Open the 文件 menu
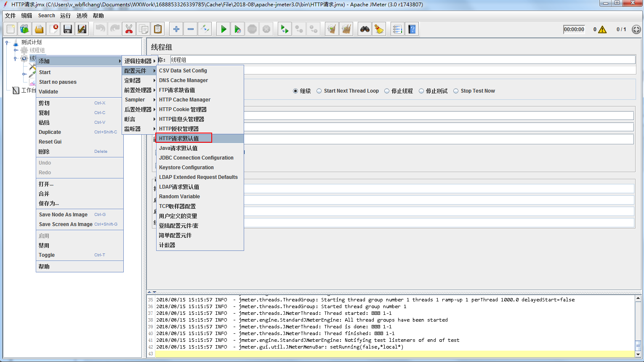Screen dimensions: 644x362 point(11,16)
